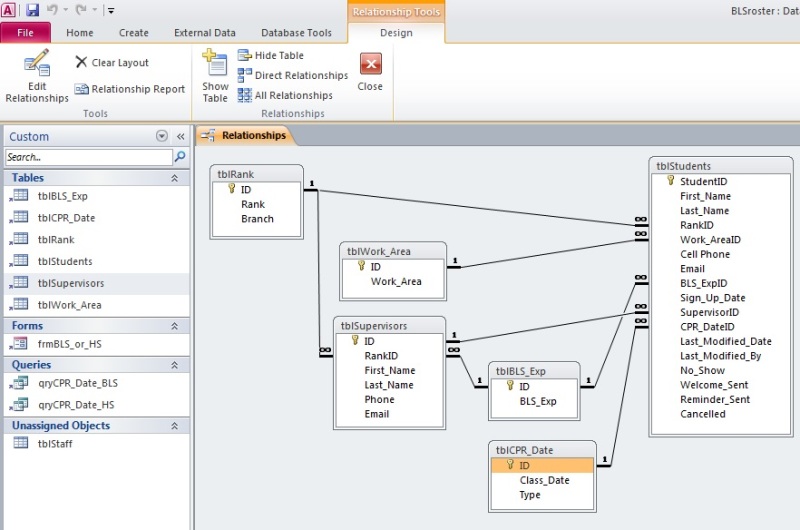The height and width of the screenshot is (530, 800).
Task: Click the tblWork_Area table title bar
Action: coord(393,251)
